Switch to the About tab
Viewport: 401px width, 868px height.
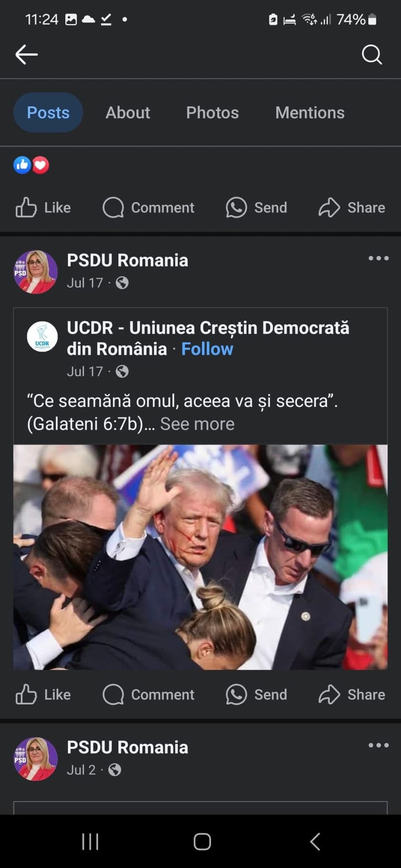[128, 113]
